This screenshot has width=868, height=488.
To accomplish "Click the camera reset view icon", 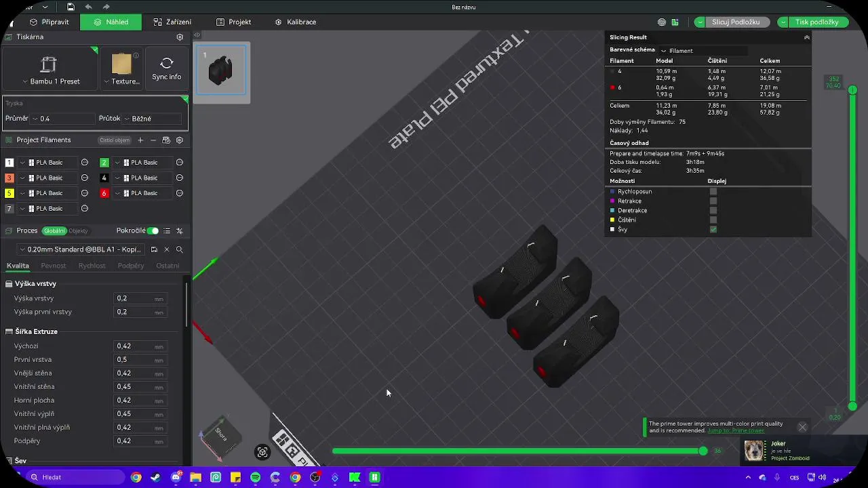I will pos(262,453).
